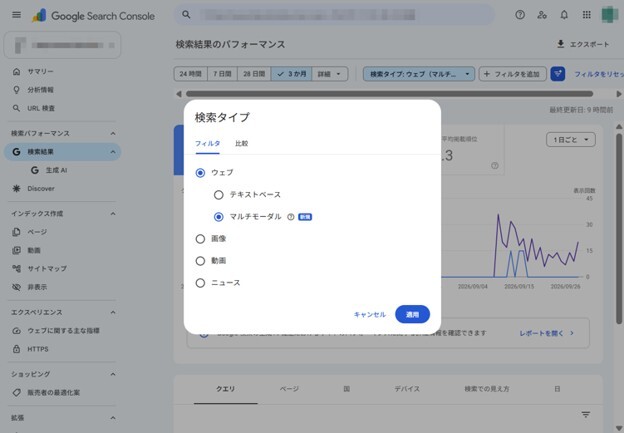The image size is (624, 433).
Task: Open 分析情報 lightbulb icon in sidebar
Action: point(16,90)
